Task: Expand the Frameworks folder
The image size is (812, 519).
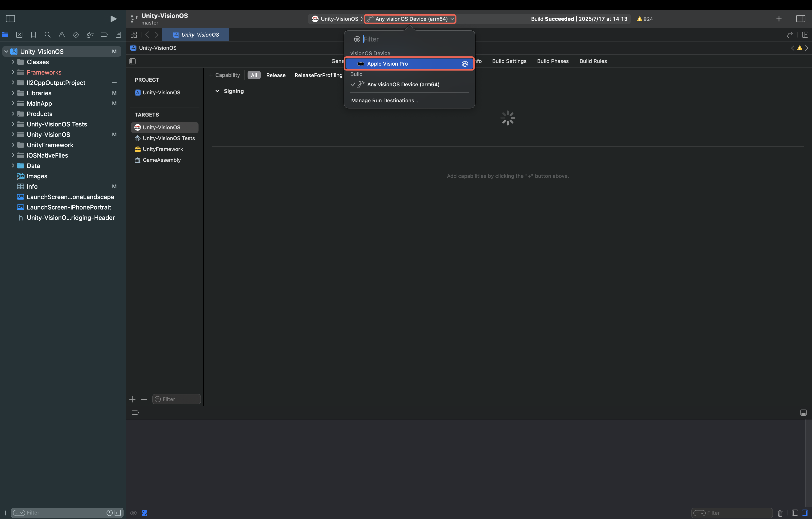Action: pyautogui.click(x=13, y=72)
